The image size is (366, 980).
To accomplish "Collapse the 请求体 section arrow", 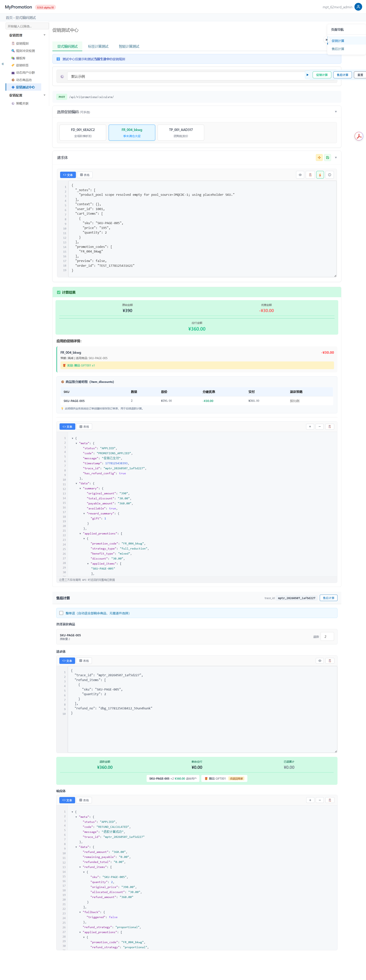I will (336, 158).
